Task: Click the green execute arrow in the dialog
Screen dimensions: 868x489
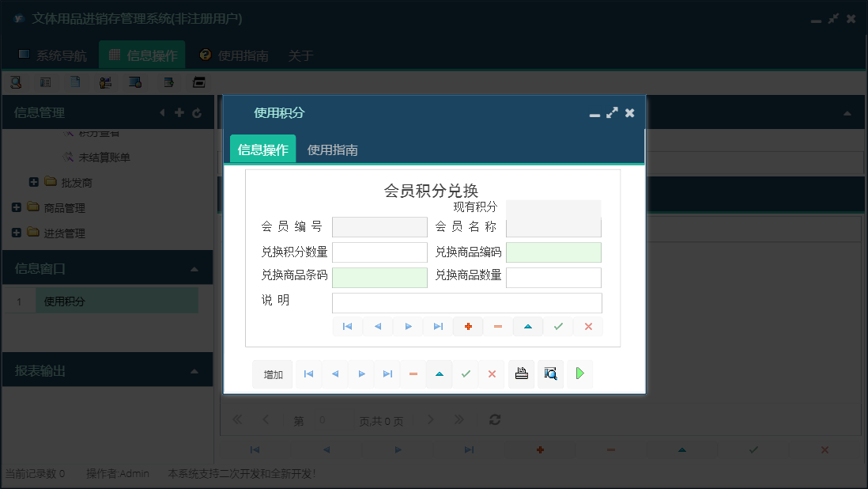Action: (579, 373)
